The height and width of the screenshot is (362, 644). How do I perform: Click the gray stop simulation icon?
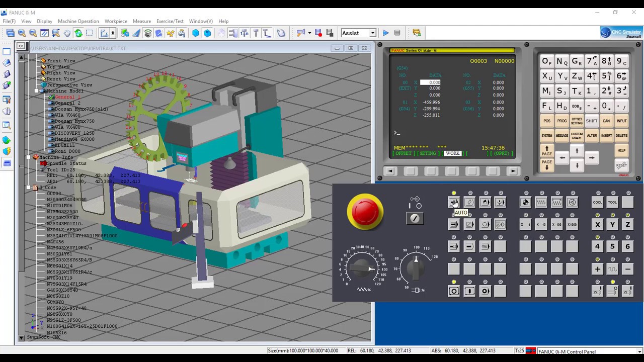click(397, 33)
